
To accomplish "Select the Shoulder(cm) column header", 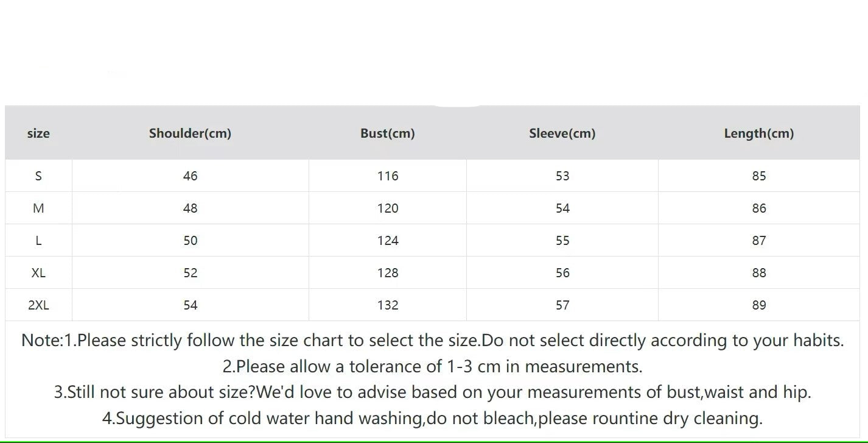I will (x=190, y=133).
